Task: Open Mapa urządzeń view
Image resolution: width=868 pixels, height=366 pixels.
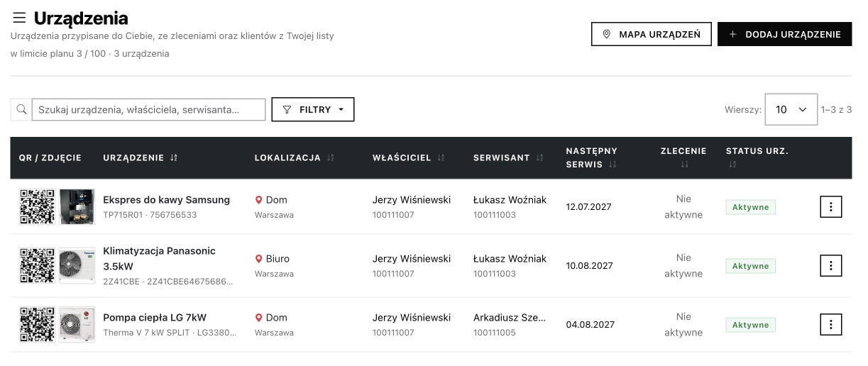Action: point(651,34)
